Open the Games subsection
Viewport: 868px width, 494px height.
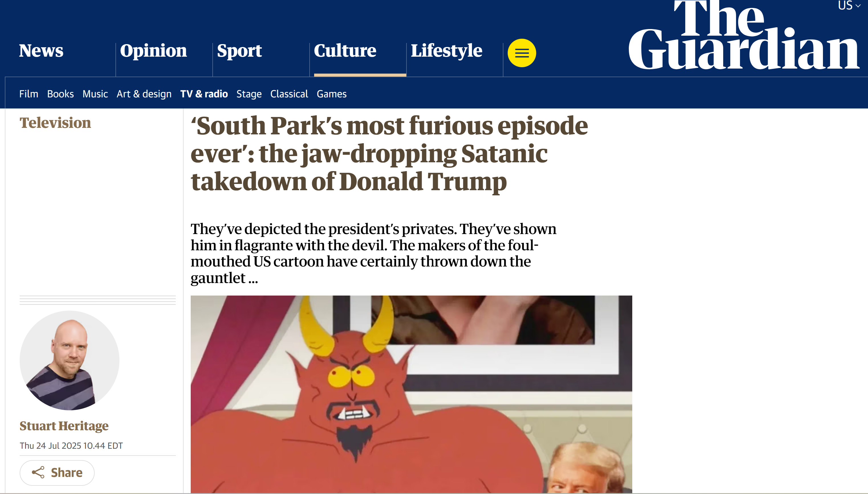pos(332,94)
